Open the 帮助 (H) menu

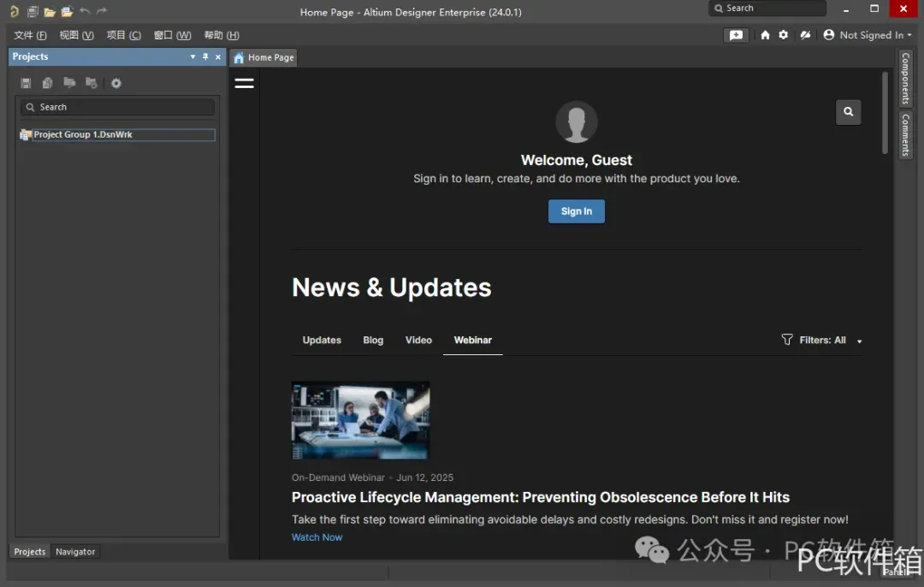(222, 35)
